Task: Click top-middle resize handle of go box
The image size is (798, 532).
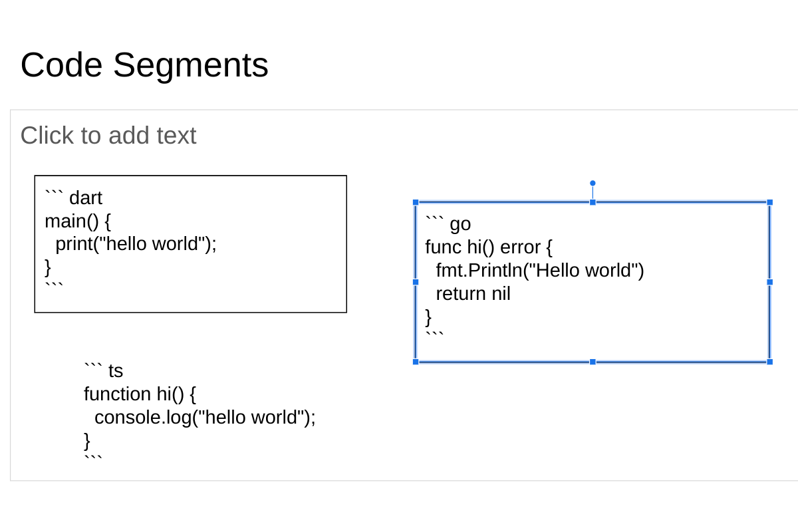Action: click(593, 202)
